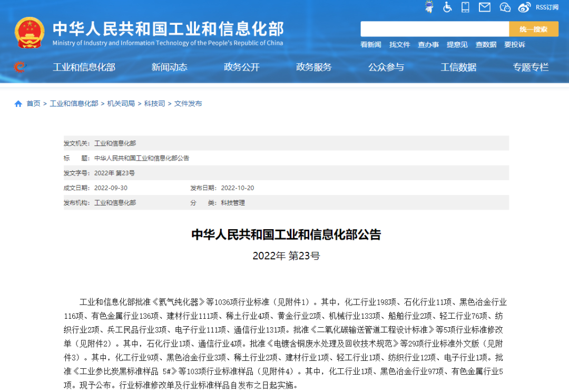569x392 pixels.
Task: Open the 工业和信息化部 navigation menu
Action: pos(84,67)
